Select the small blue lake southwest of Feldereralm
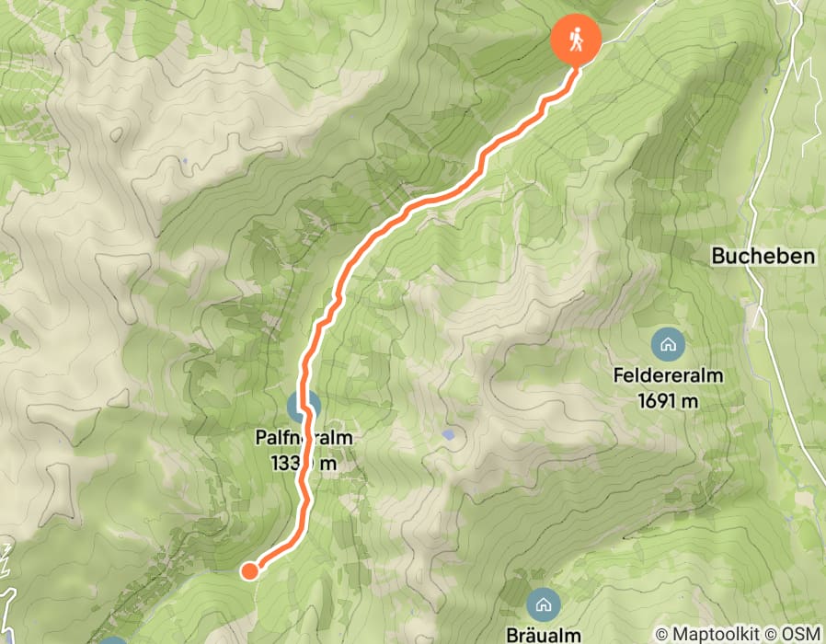The width and height of the screenshot is (826, 644). coord(448,435)
